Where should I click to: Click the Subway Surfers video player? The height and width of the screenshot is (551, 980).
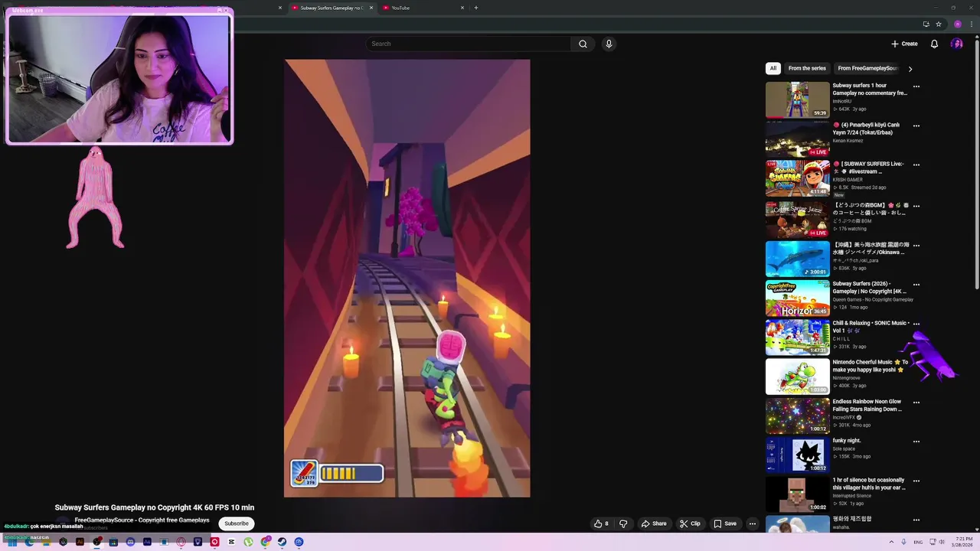(407, 279)
